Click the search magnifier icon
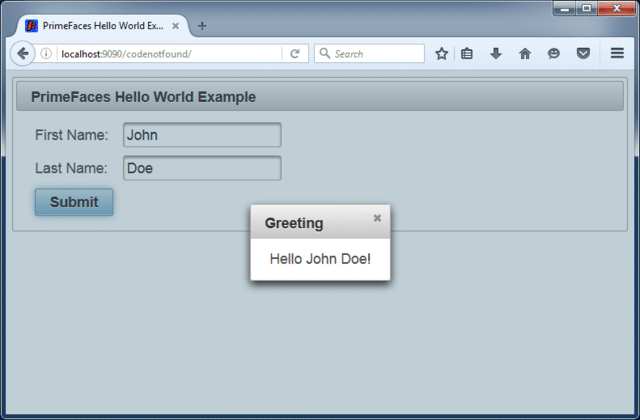The height and width of the screenshot is (420, 640). point(325,53)
